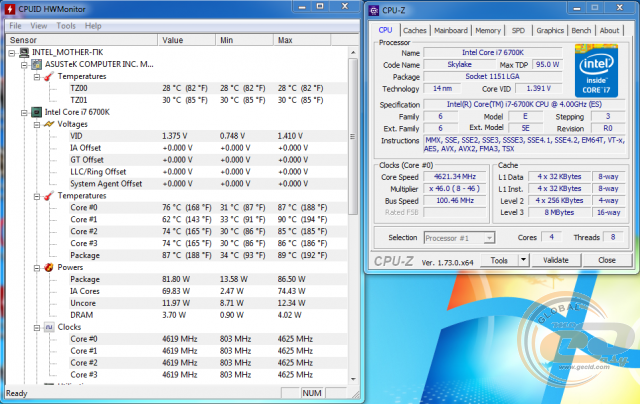Screen dimensions: 640x404
Task: Click the Min column header
Action: (x=244, y=40)
